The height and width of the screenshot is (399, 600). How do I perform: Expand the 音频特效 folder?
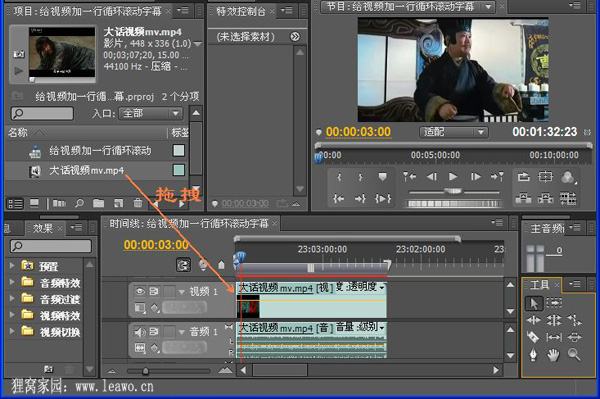pos(12,282)
